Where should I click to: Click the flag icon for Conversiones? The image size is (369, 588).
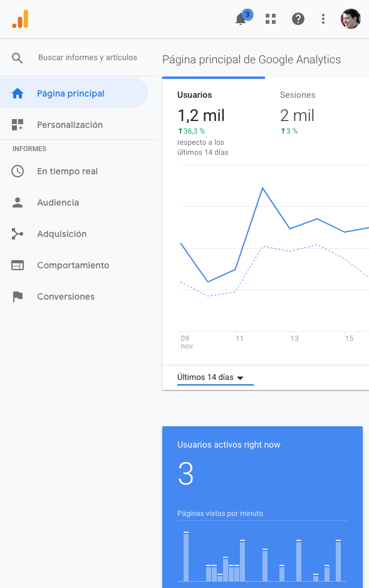coord(18,297)
